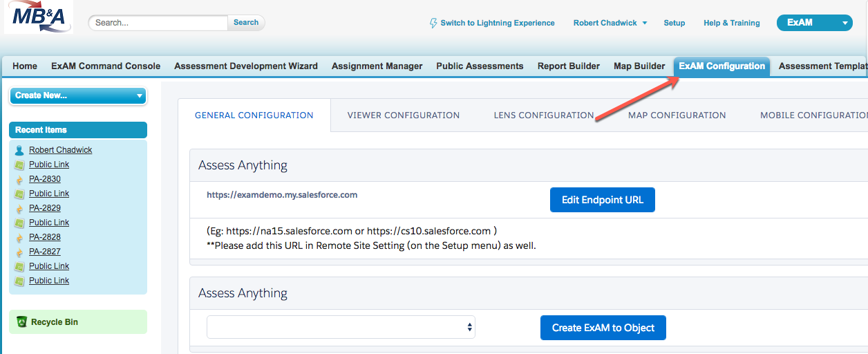This screenshot has width=868, height=354.
Task: Open PA-2830 recent item
Action: (45, 179)
